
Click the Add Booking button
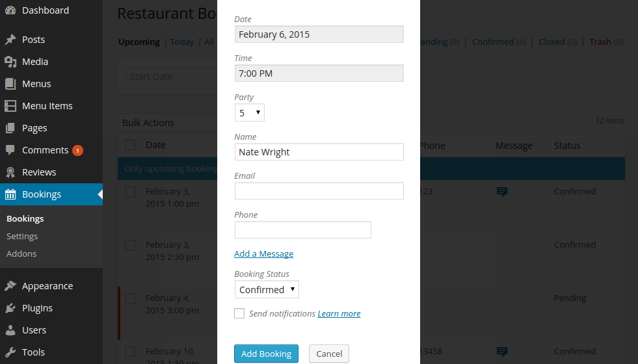click(x=266, y=354)
